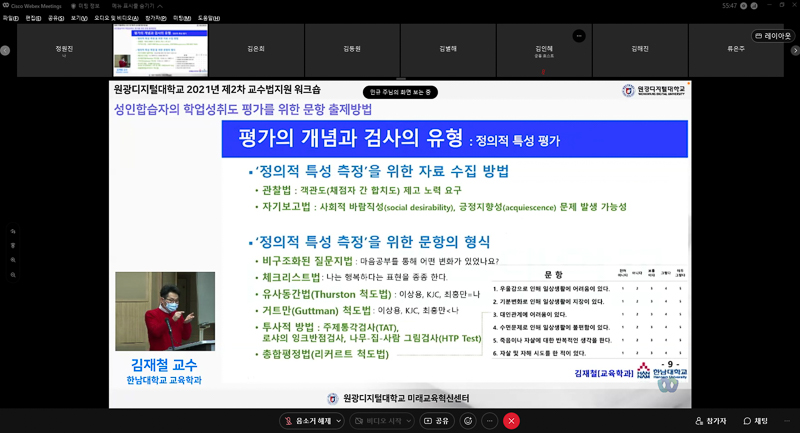Viewport: 800px width, 433px height.
Task: Open the 미팅 menu
Action: coord(182,18)
